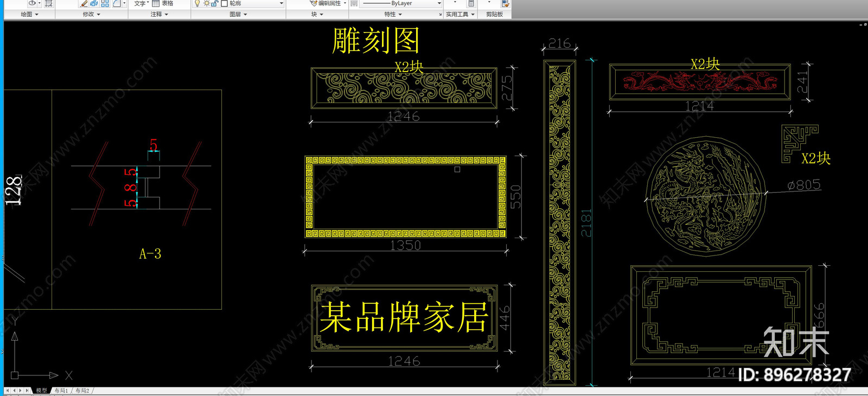Toggle the layer lightbulb on/off icon
Viewport: 868px width, 396px height.
click(x=197, y=3)
